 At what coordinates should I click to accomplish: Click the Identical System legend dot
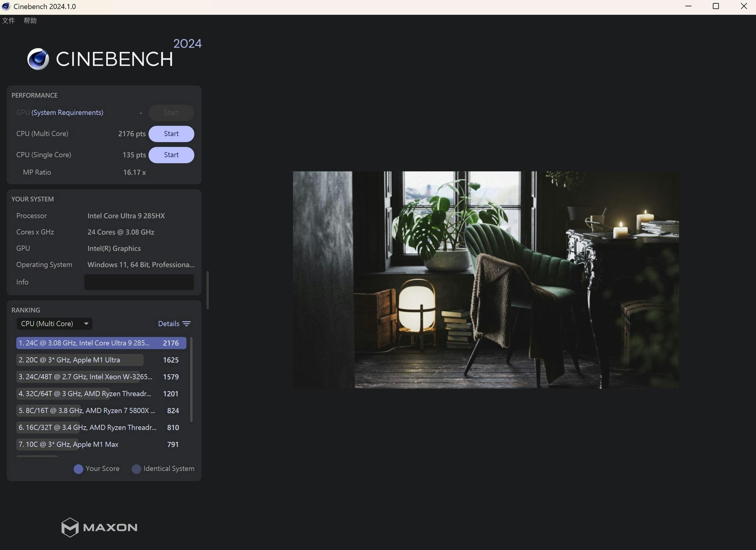coord(136,469)
